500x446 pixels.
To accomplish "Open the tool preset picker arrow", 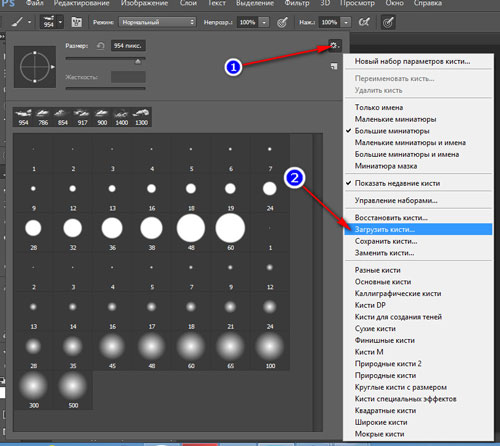I will coord(30,22).
